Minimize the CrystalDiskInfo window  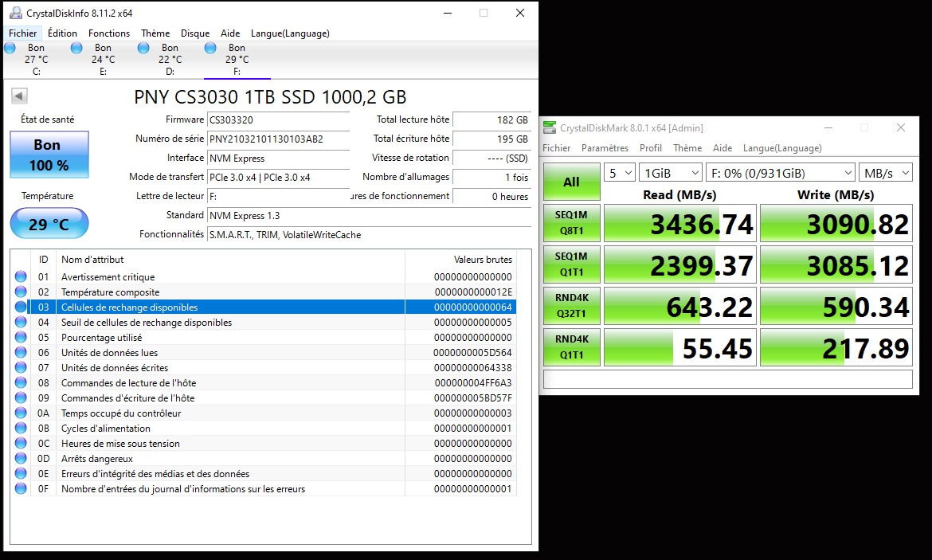pos(448,13)
